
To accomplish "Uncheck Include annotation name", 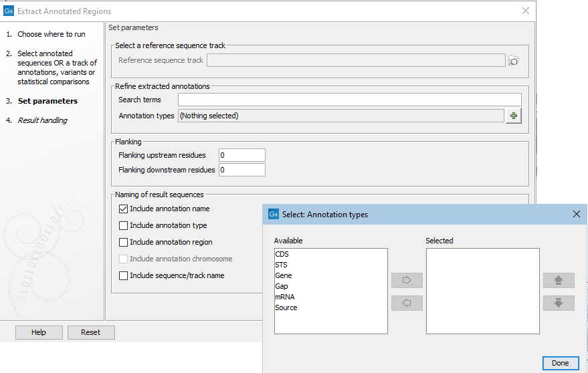I will 123,209.
